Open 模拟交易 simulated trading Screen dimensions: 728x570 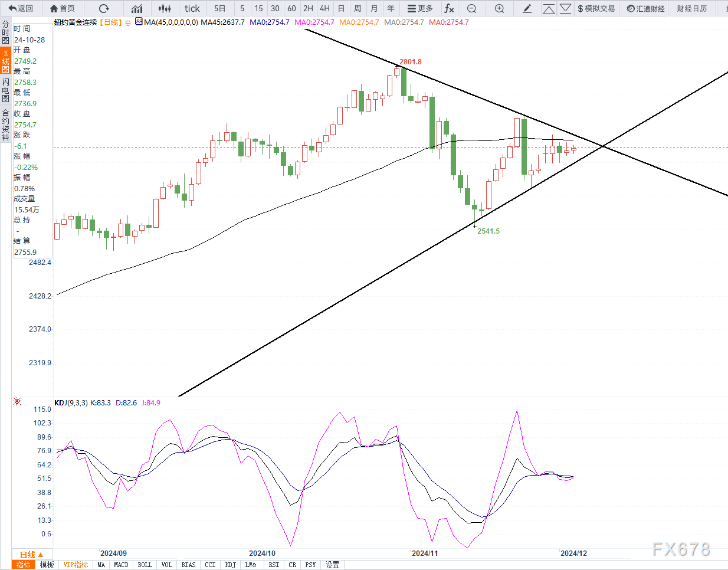[x=596, y=8]
